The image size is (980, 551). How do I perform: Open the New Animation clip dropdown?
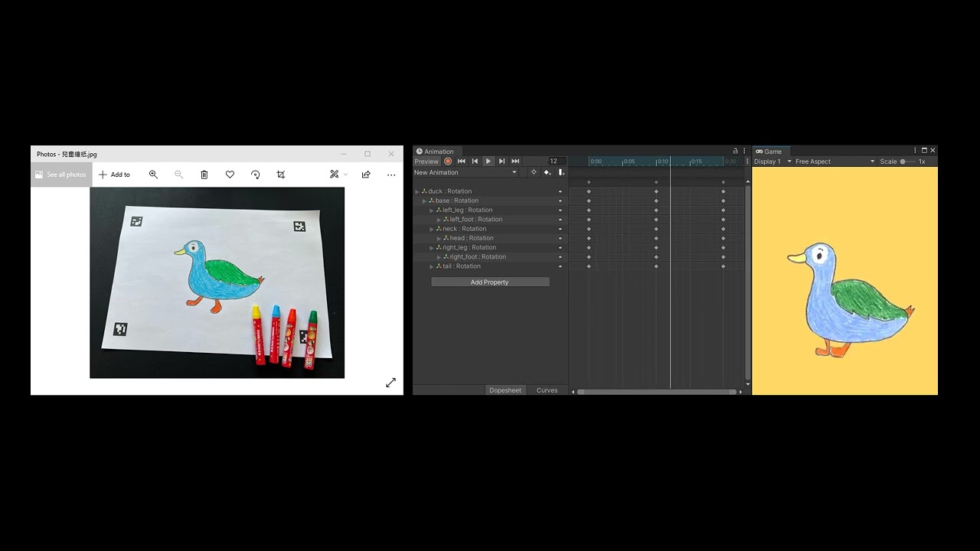click(x=465, y=172)
